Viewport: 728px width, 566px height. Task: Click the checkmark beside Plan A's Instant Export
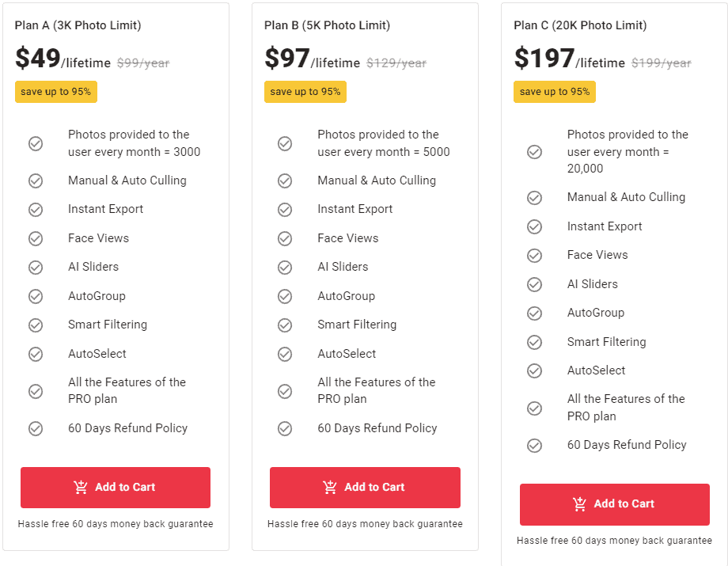point(36,209)
